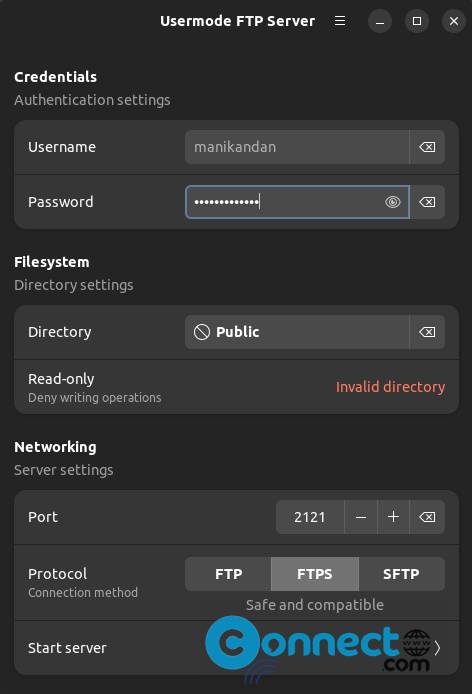Select the FTP protocol option

[x=228, y=574]
